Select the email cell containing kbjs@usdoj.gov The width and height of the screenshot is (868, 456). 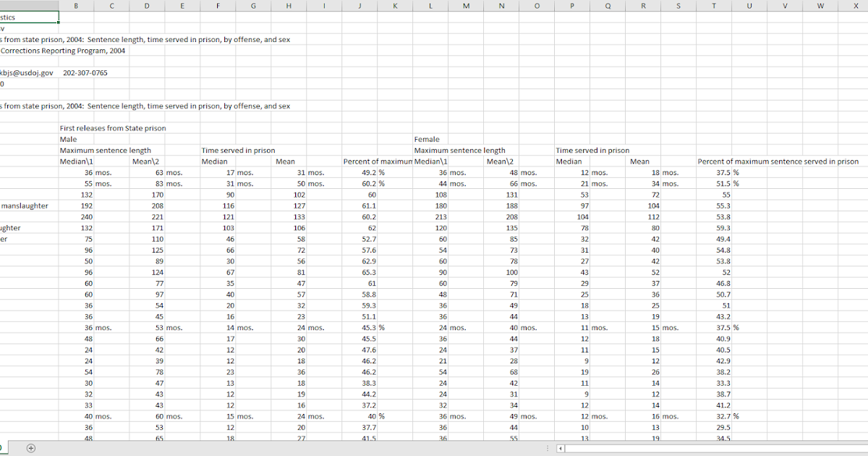(25, 72)
